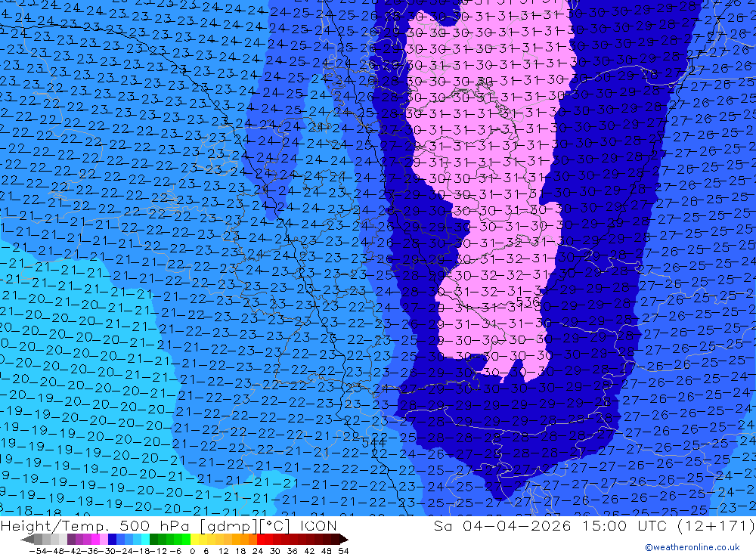Viewport: 756px width, 554px height.
Task: Pick the bright red swatch above the 24 label
Action: tap(261, 539)
